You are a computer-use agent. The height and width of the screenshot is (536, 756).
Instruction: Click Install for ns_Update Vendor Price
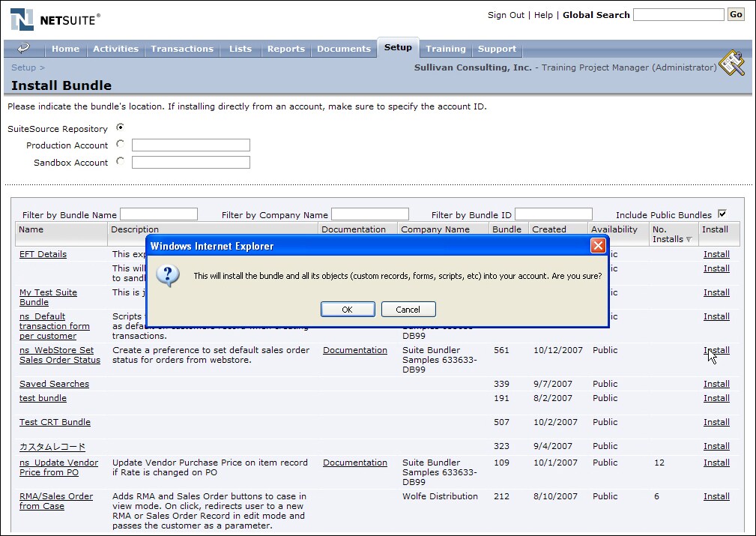[716, 463]
